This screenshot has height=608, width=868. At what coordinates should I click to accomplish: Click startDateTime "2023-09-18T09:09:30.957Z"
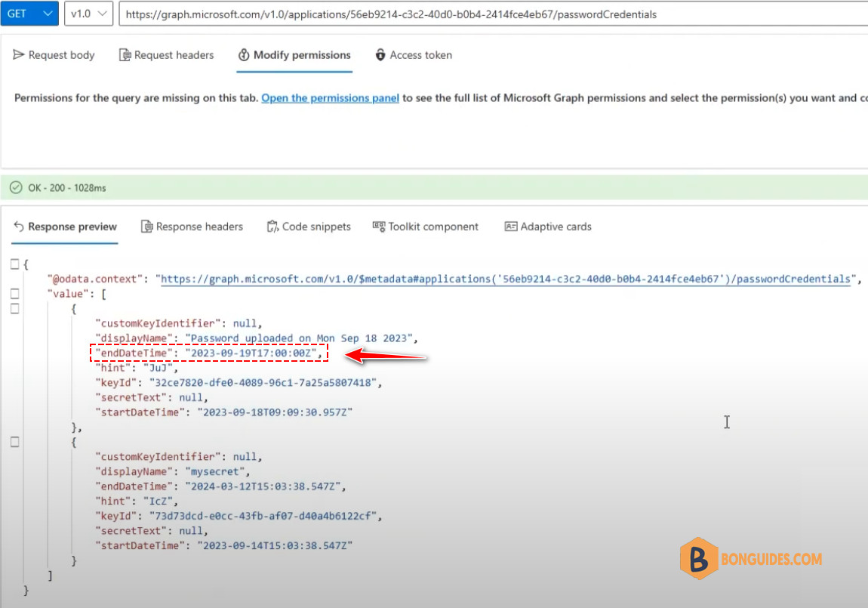click(275, 412)
